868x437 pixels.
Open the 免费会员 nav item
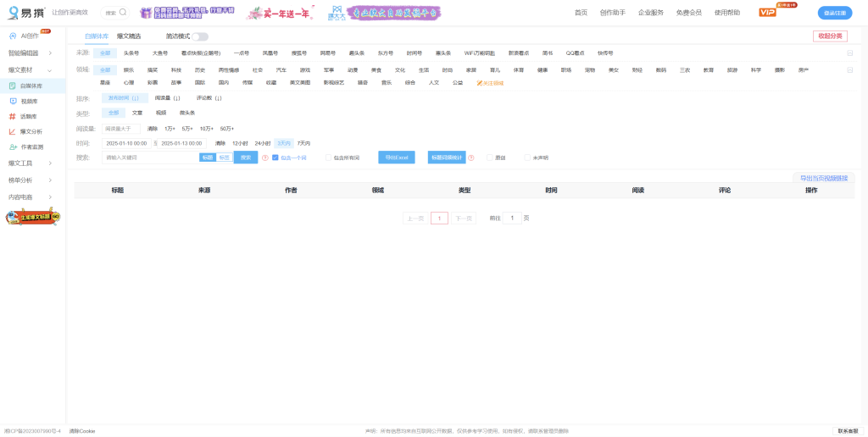(x=688, y=12)
